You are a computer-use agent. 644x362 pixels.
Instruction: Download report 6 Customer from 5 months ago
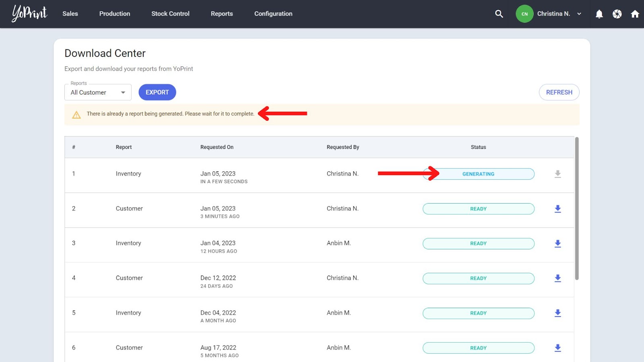[x=558, y=348]
